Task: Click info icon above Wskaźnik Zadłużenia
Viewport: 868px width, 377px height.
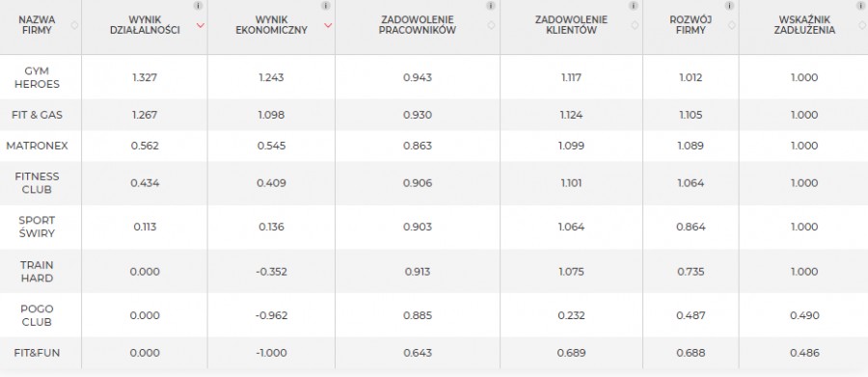Action: pyautogui.click(x=861, y=6)
